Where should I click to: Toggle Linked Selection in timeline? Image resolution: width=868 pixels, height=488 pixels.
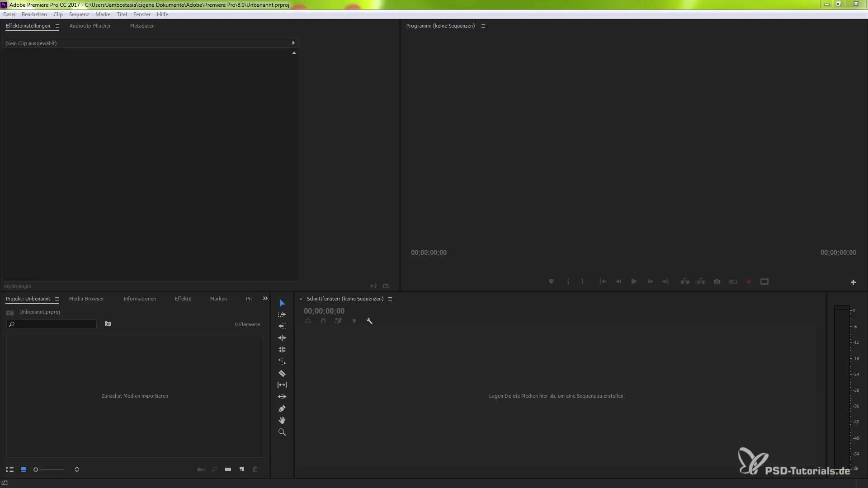click(339, 321)
